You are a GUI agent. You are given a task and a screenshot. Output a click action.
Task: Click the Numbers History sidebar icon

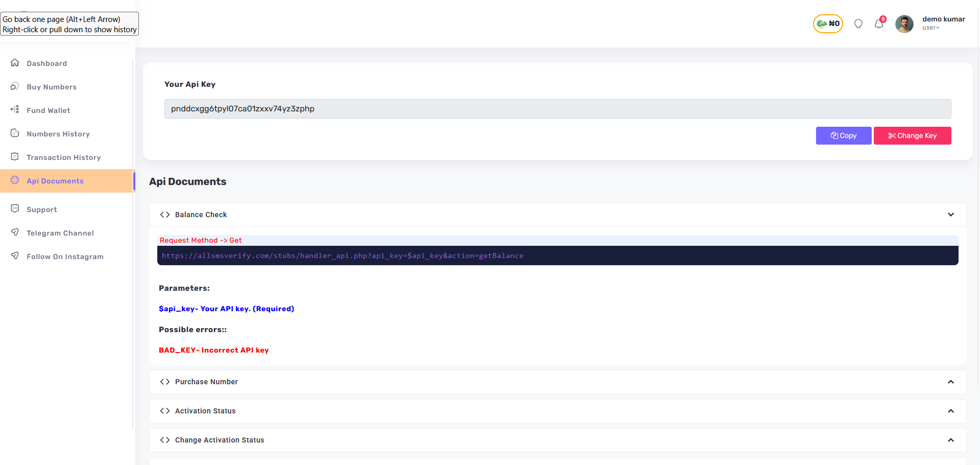tap(15, 133)
